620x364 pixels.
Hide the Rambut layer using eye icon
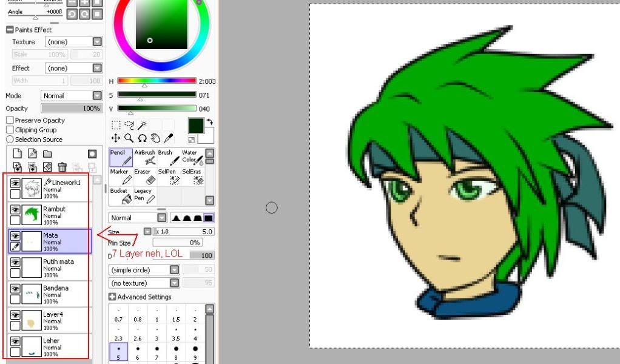coord(16,209)
